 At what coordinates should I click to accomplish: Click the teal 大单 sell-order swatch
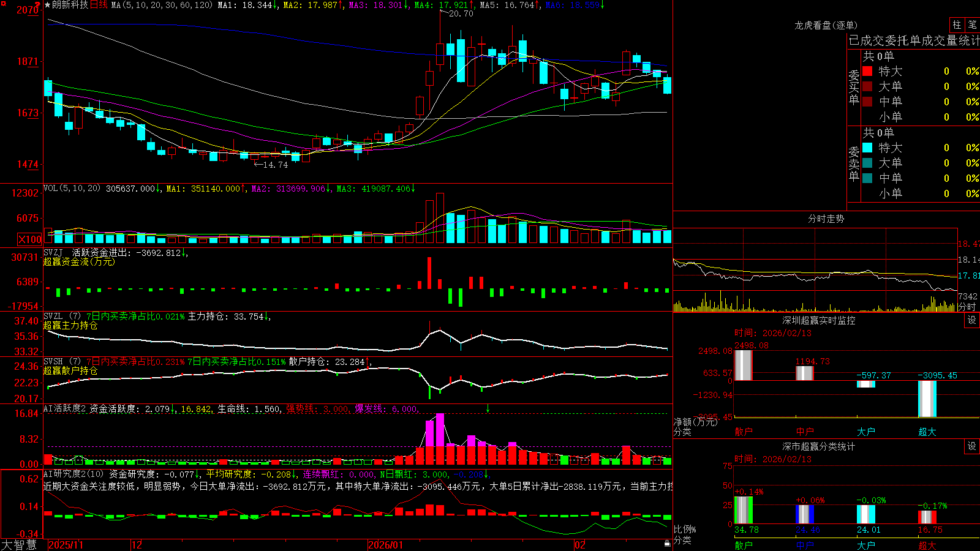tap(867, 163)
